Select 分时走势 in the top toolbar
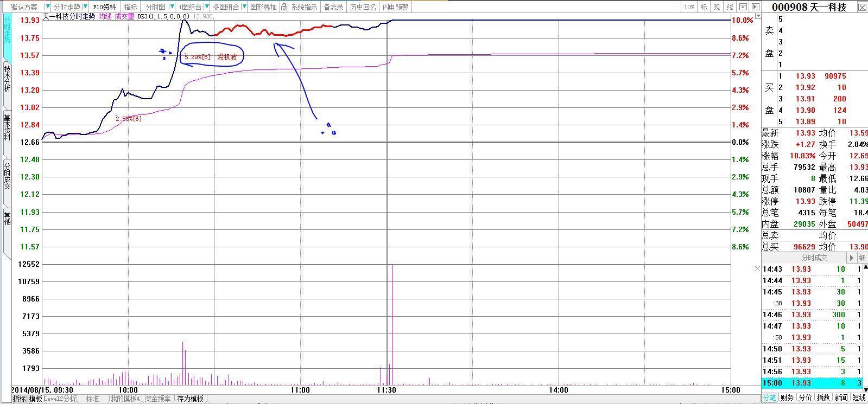 tap(66, 7)
